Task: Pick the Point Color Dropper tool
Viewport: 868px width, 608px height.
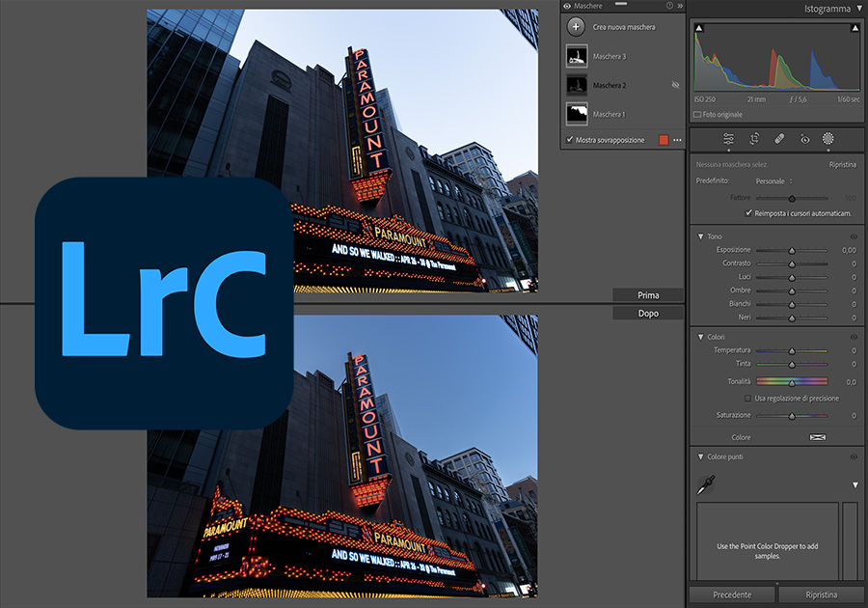Action: click(706, 484)
